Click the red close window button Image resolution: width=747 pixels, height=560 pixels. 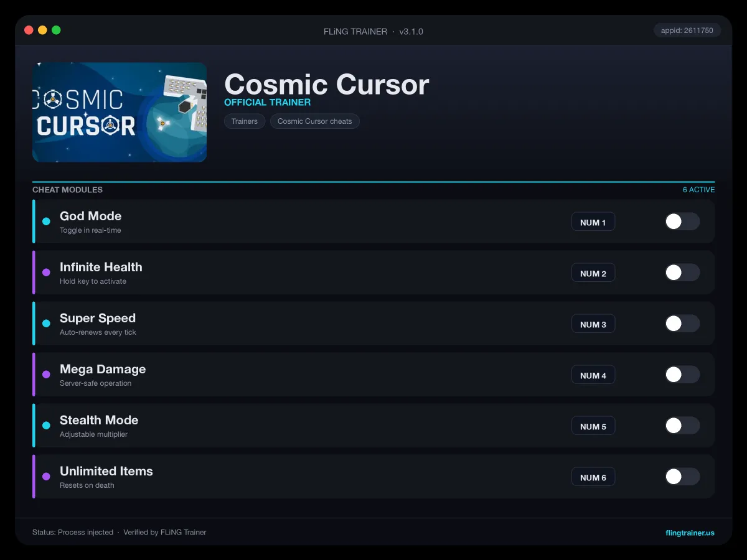(29, 30)
